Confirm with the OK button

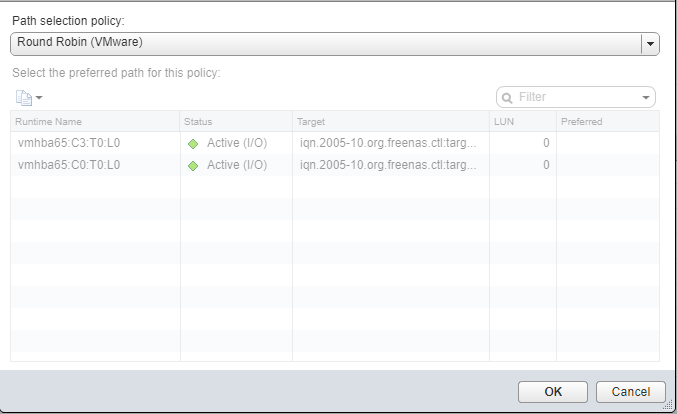[553, 392]
